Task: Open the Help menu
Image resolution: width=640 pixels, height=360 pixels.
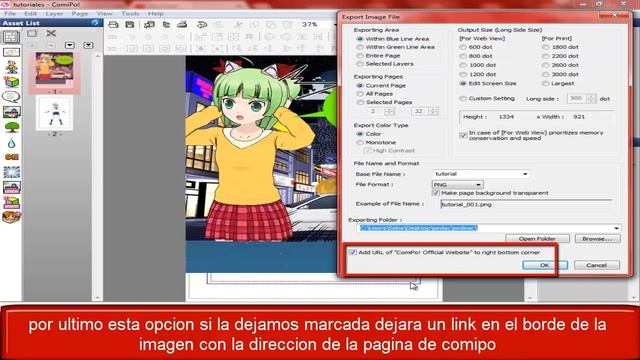Action: point(156,13)
